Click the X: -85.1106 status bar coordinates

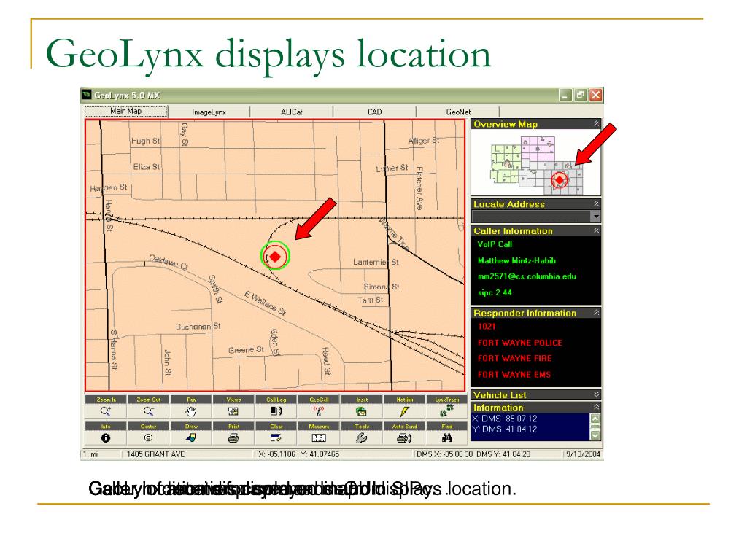pos(276,454)
